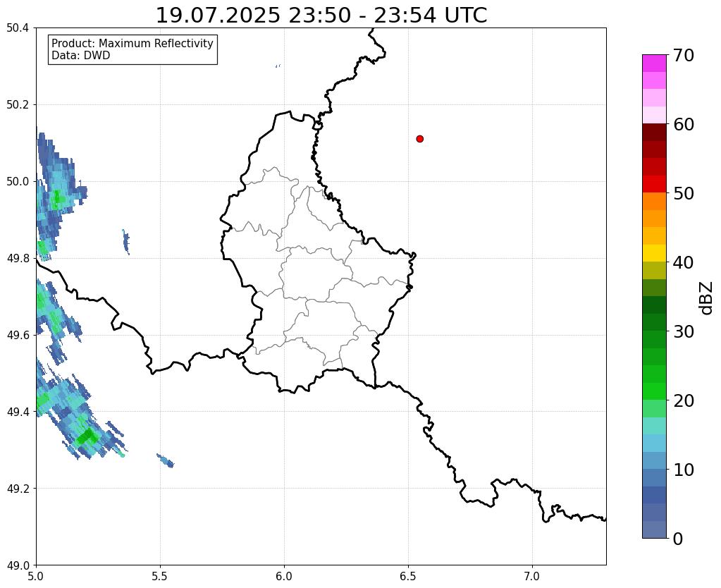Click the 49.4 latitude axis label
Image resolution: width=721 pixels, height=588 pixels.
(18, 412)
